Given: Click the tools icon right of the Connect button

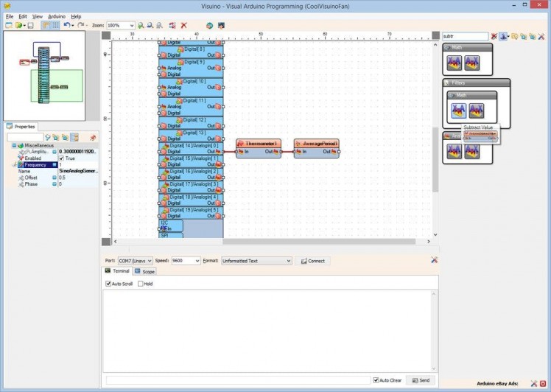Looking at the screenshot, I should pos(434,260).
